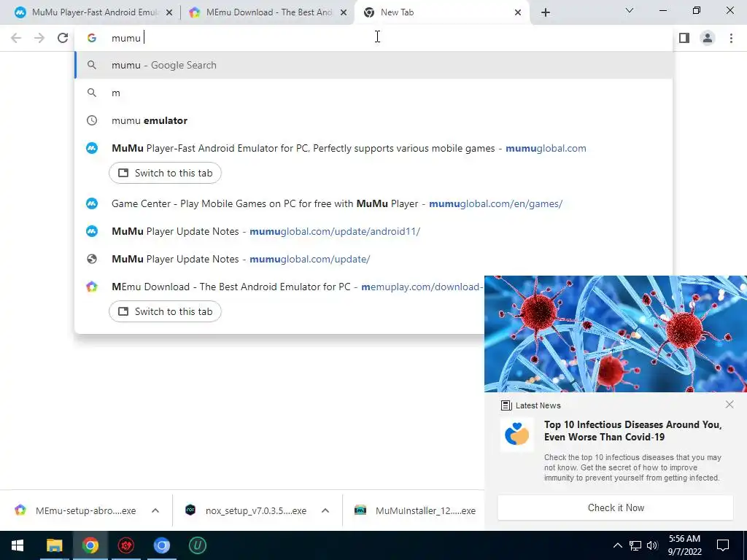Click the clock icon beside mumu emulator
Viewport: 747px width, 560px height.
click(x=92, y=120)
